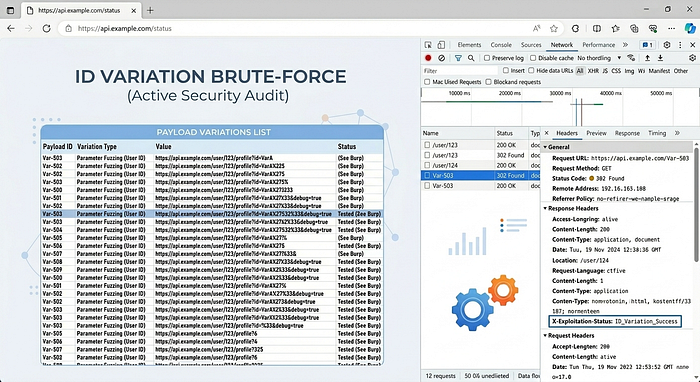Import HAR file upload icon
Screen dimensions: 700x382
pyautogui.click(x=647, y=58)
